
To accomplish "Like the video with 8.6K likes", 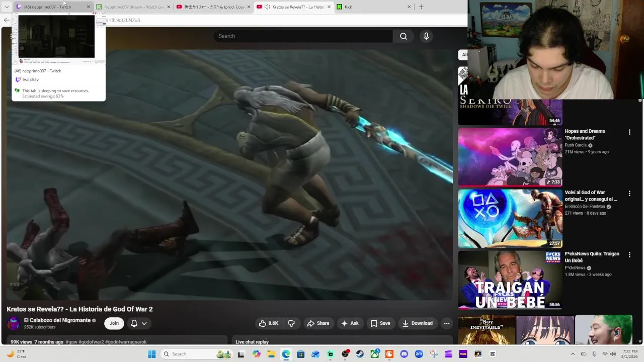I will [x=268, y=323].
